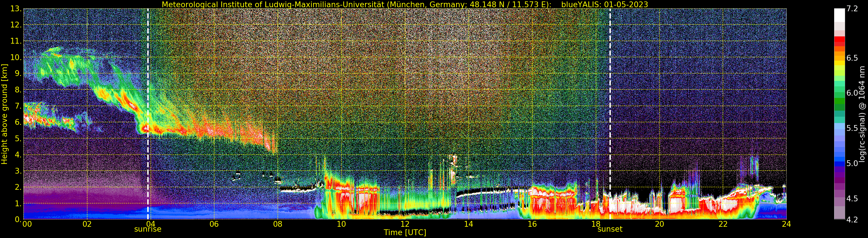The height and width of the screenshot is (238, 868).
Task: Click the 'sunrise' label below the axis
Action: pyautogui.click(x=148, y=229)
